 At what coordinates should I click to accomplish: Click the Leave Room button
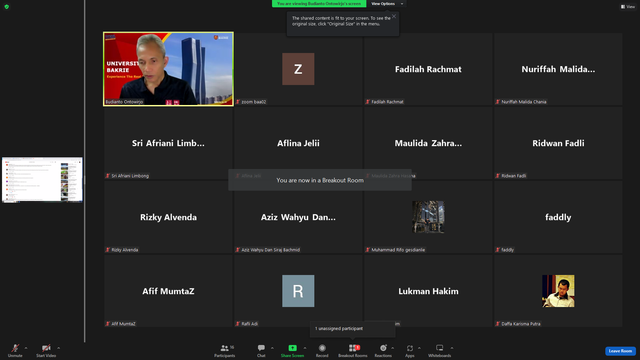(620, 351)
